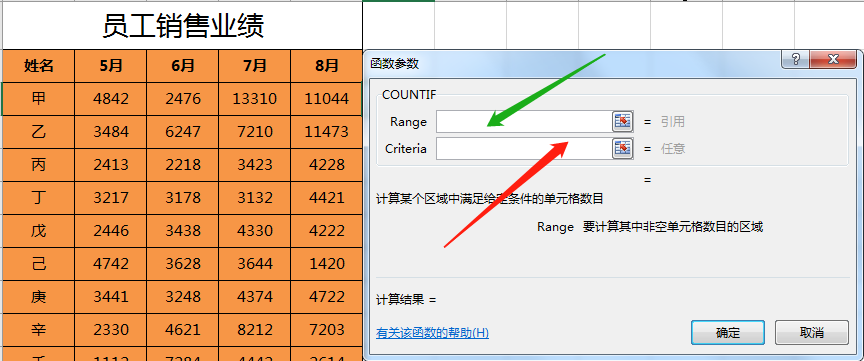
Task: Select the name cell 戊
Action: tap(39, 231)
